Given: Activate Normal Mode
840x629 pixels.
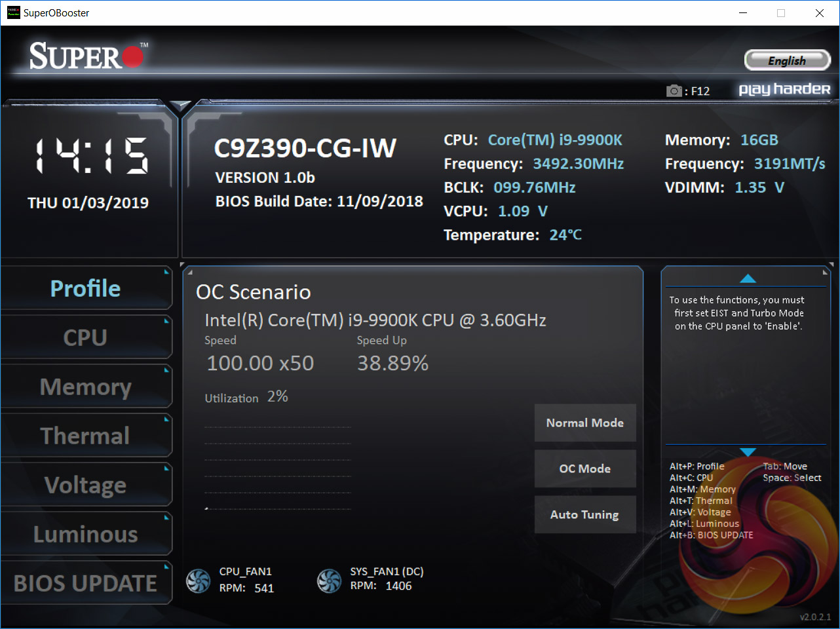Looking at the screenshot, I should tap(585, 423).
